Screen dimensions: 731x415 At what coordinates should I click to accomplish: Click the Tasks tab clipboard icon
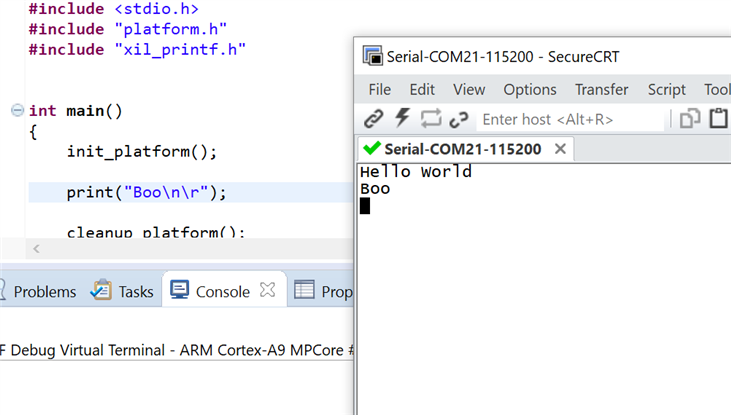pyautogui.click(x=101, y=290)
